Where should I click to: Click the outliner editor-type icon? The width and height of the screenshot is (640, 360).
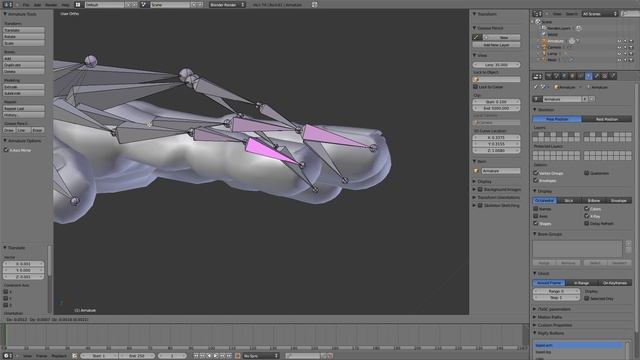coord(537,14)
